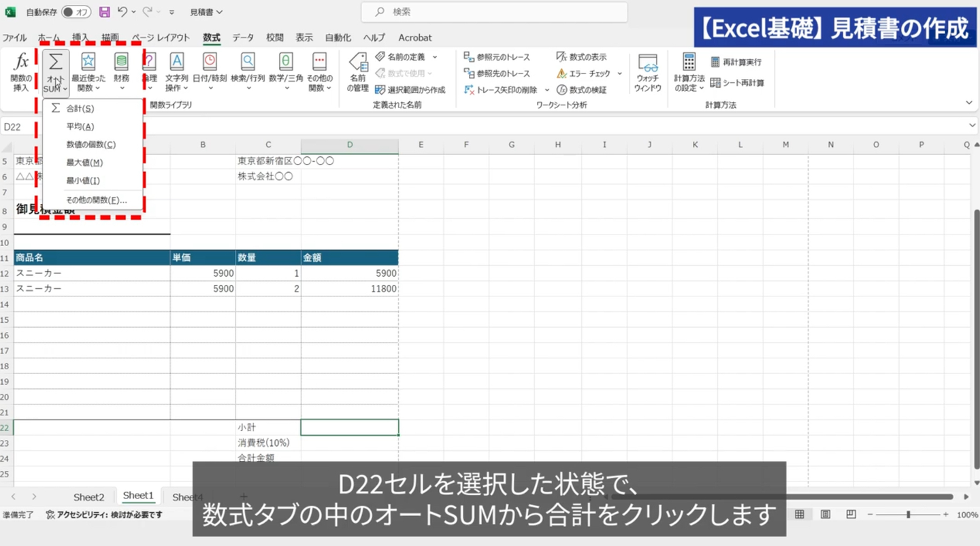Click the zoom out minus icon
This screenshot has width=980, height=546.
point(870,515)
